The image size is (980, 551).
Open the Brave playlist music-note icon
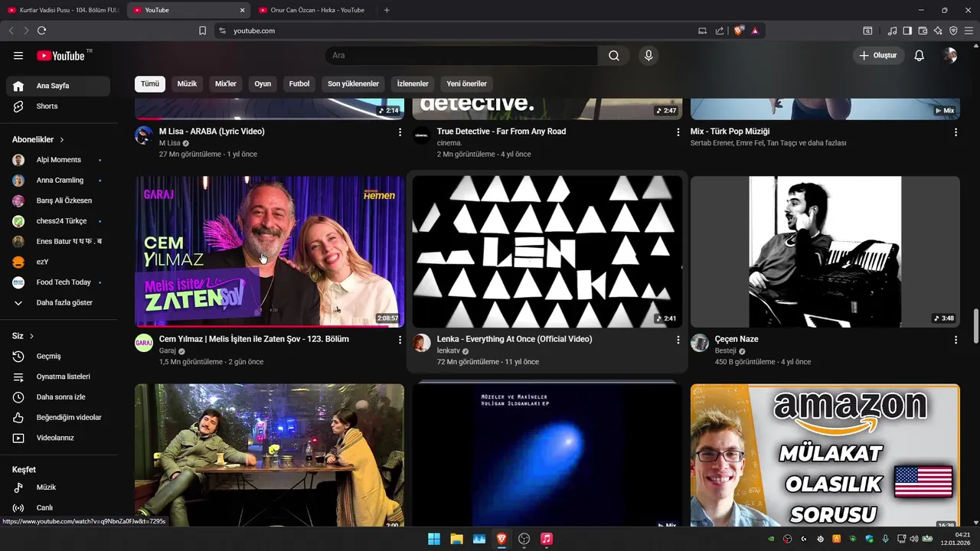pyautogui.click(x=892, y=31)
